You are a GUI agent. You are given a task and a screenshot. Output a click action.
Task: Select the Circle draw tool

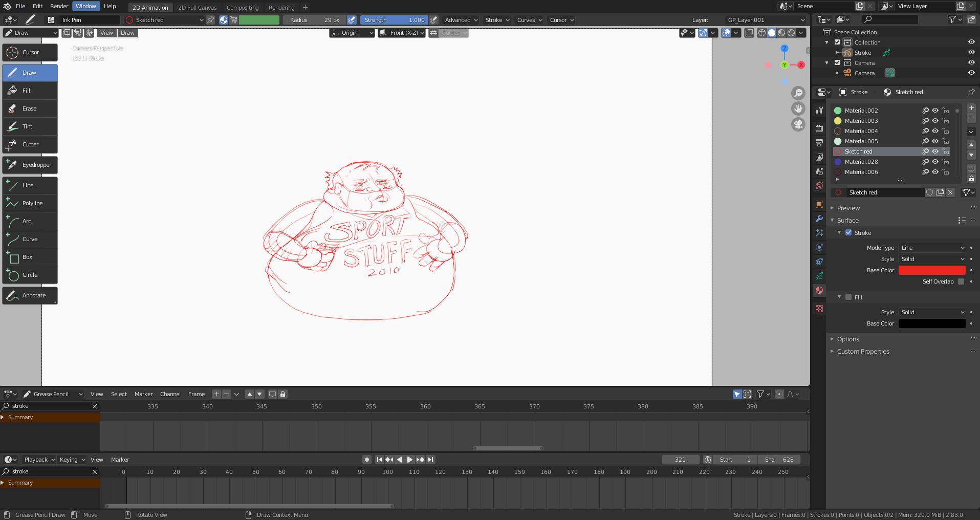tap(29, 275)
